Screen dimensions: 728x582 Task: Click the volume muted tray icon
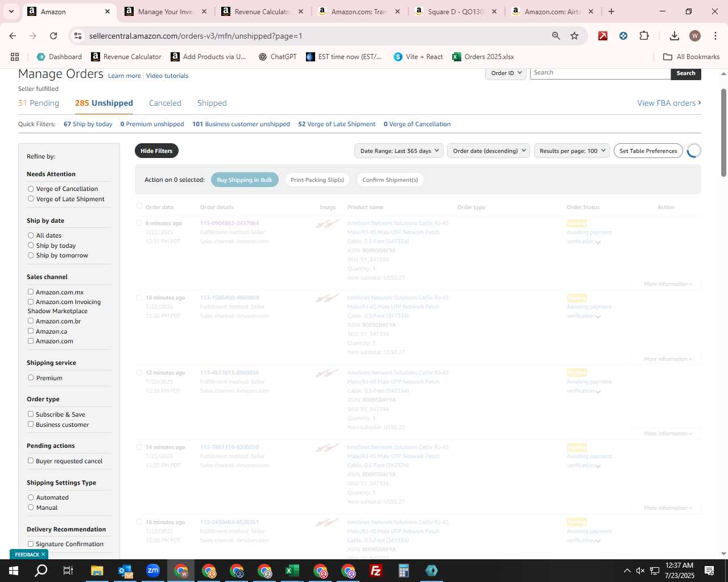point(640,571)
